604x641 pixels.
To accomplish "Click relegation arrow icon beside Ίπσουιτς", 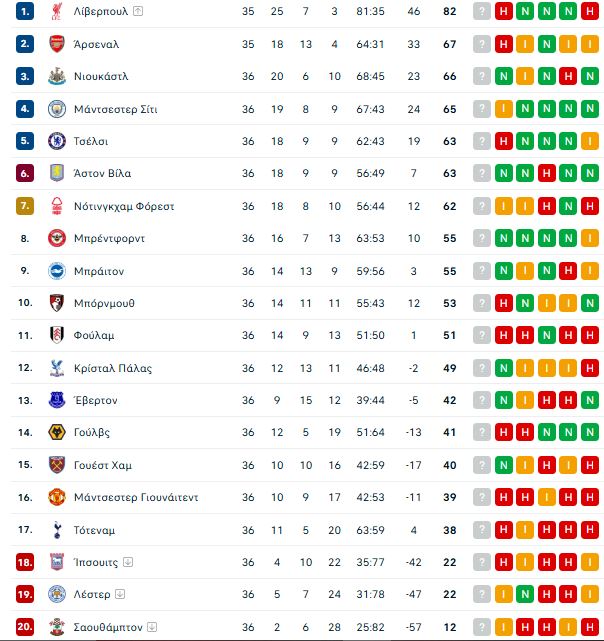I will pos(128,562).
